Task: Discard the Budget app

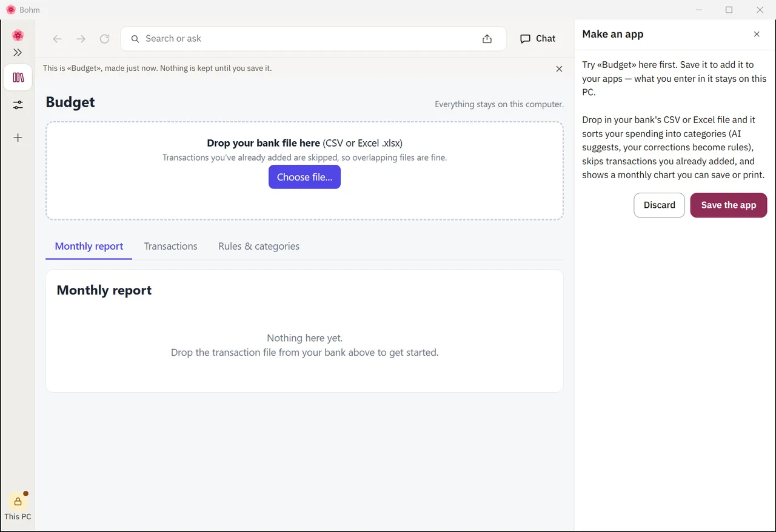Action: pyautogui.click(x=660, y=205)
